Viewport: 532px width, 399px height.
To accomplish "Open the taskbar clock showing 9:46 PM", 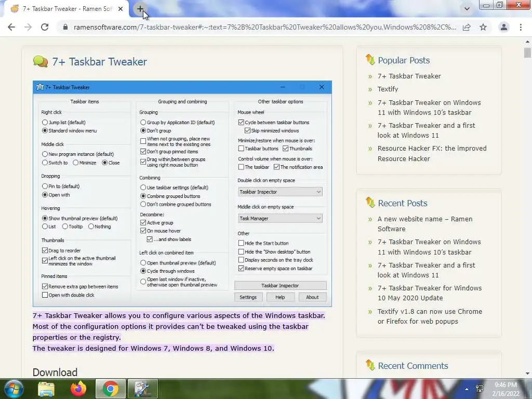I will (x=506, y=389).
